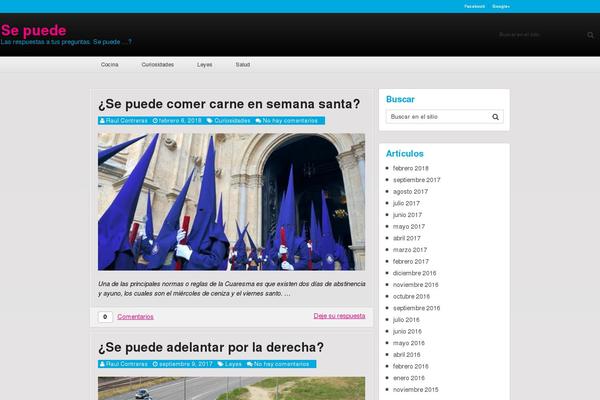Image resolution: width=600 pixels, height=400 pixels.
Task: Open the Cocina menu item
Action: point(109,65)
